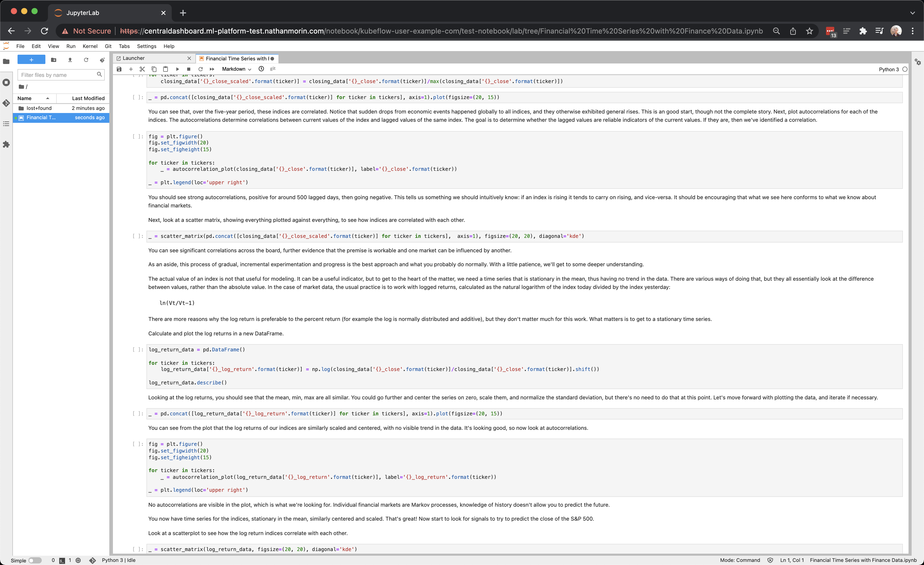Toggle the Simple interface mode switch
The image size is (924, 565).
coord(35,560)
